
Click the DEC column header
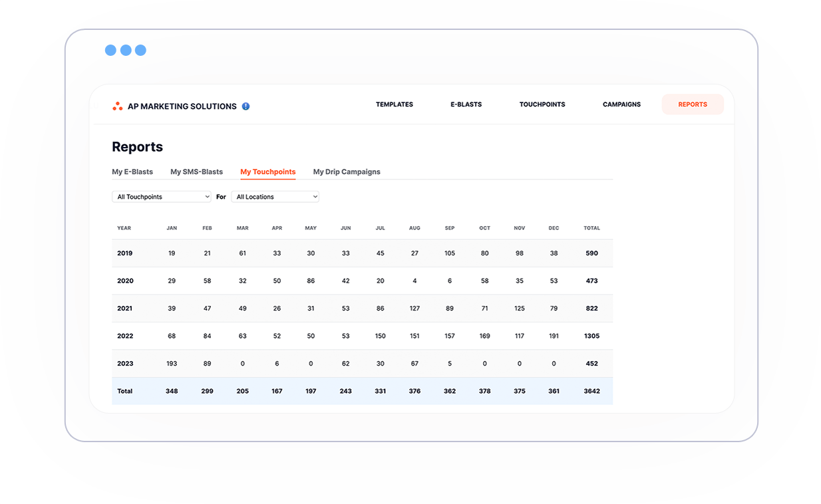(x=554, y=228)
